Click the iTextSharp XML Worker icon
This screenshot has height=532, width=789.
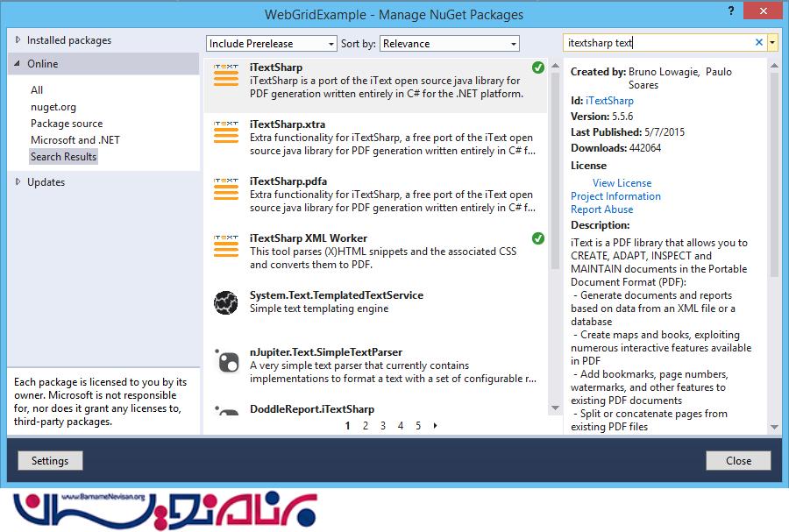click(x=226, y=246)
